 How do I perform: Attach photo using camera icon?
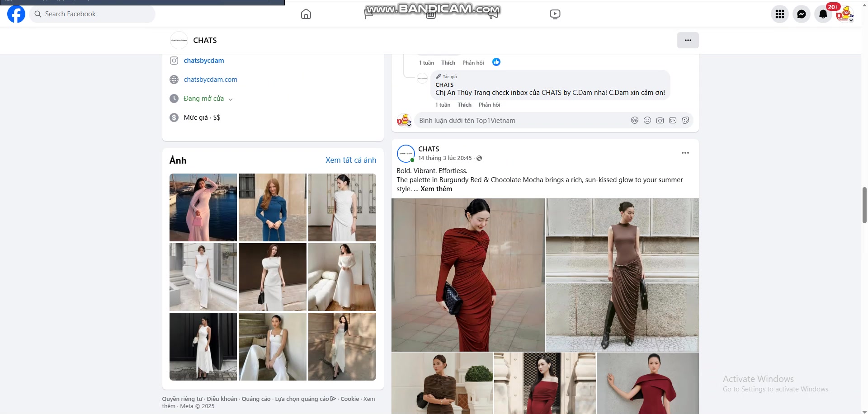click(x=660, y=120)
